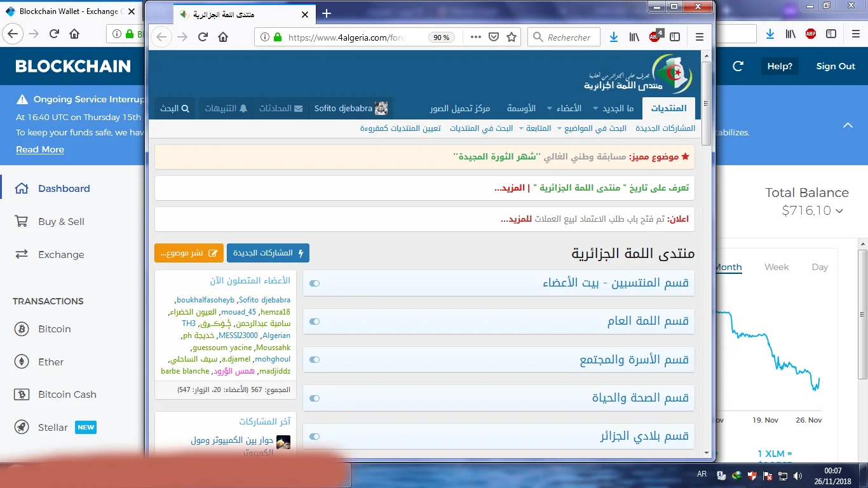Viewport: 868px width, 488px height.
Task: Toggle the sidebar view icon
Action: 675,37
